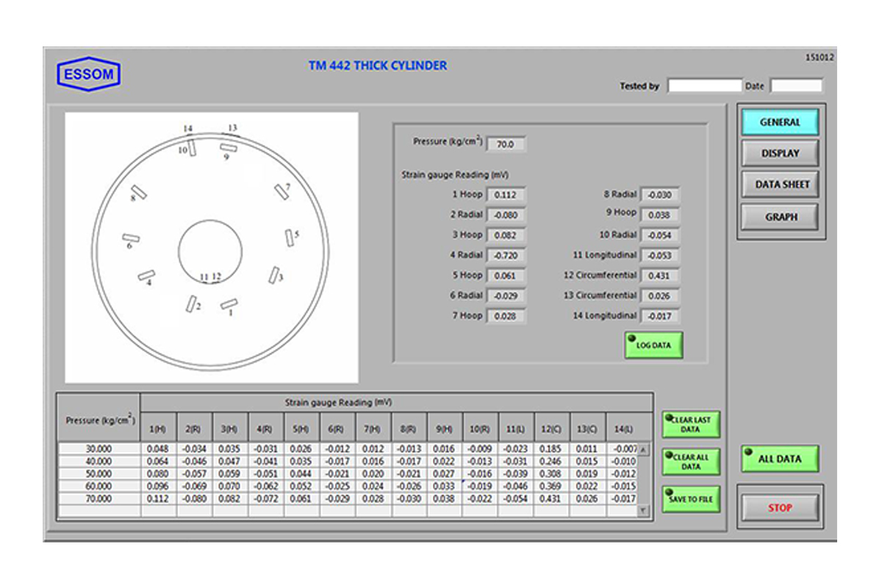The image size is (882, 588).
Task: Open the DATA SHEET view
Action: (x=779, y=185)
